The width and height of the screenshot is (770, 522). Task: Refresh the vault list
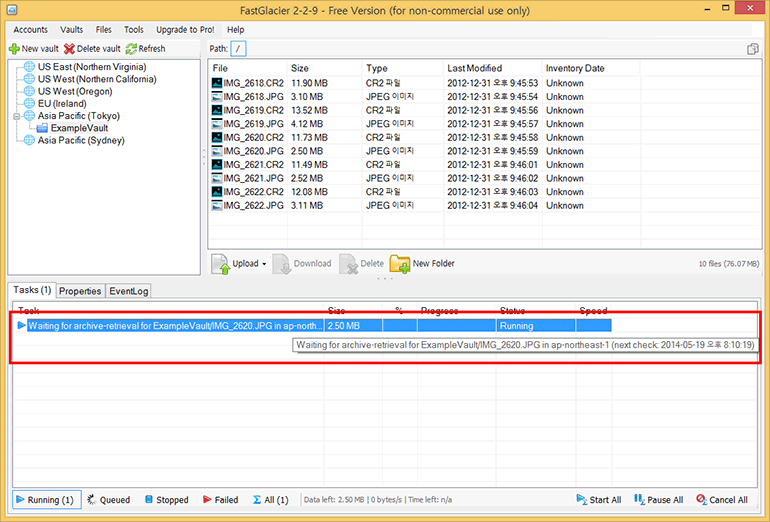pos(131,49)
